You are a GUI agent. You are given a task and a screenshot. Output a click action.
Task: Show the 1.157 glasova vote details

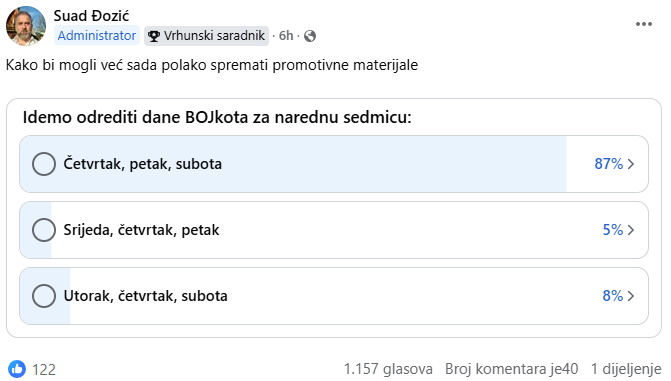point(388,369)
